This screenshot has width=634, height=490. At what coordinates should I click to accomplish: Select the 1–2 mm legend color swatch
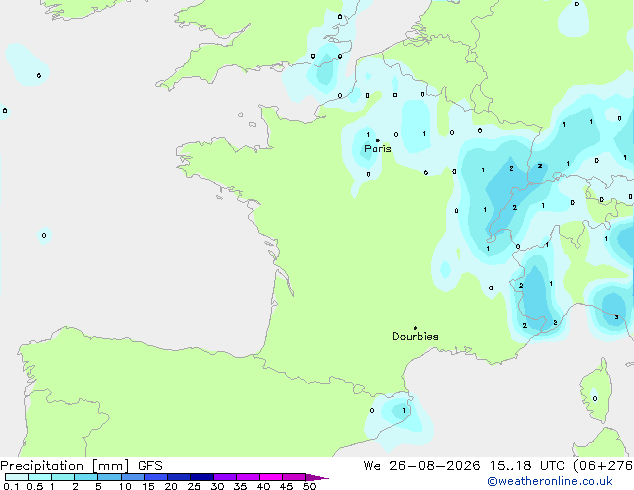click(63, 477)
